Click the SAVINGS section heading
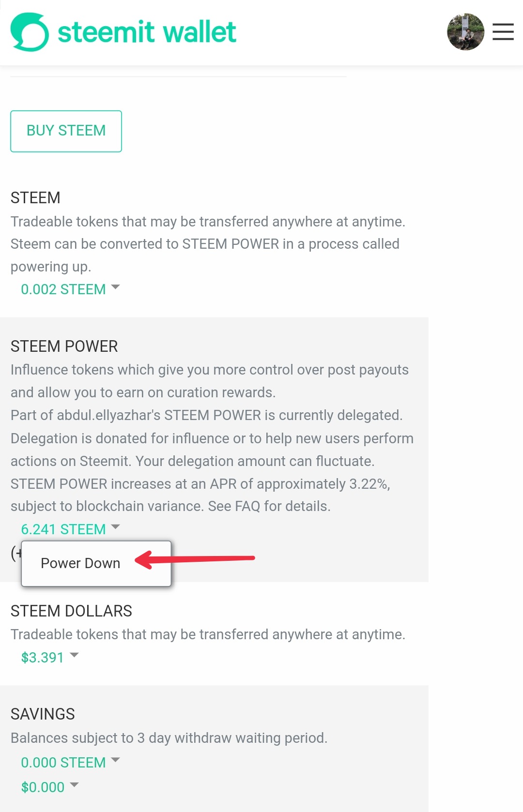Viewport: 523px width, 812px height. (x=43, y=714)
